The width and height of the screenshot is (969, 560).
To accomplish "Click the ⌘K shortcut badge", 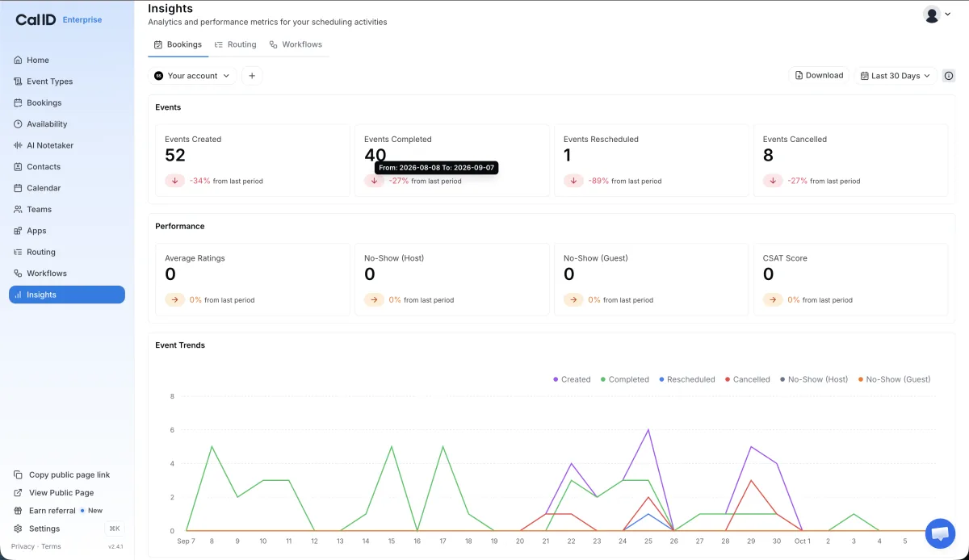I will [x=114, y=529].
